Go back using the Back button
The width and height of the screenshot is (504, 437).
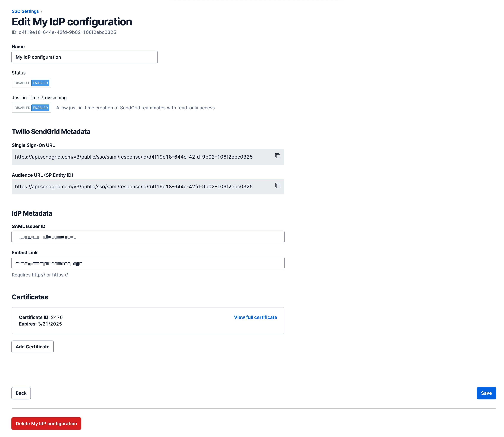tap(21, 393)
